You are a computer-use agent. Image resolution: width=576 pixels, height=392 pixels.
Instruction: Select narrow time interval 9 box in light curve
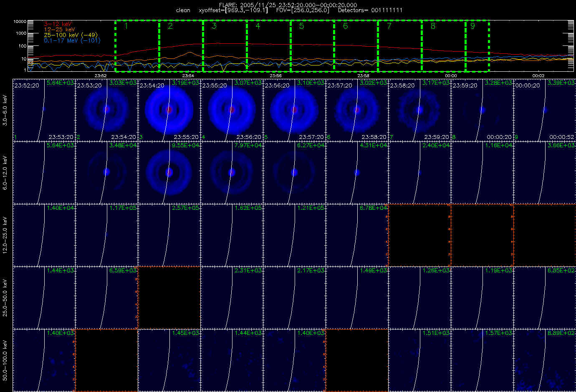pyautogui.click(x=477, y=46)
